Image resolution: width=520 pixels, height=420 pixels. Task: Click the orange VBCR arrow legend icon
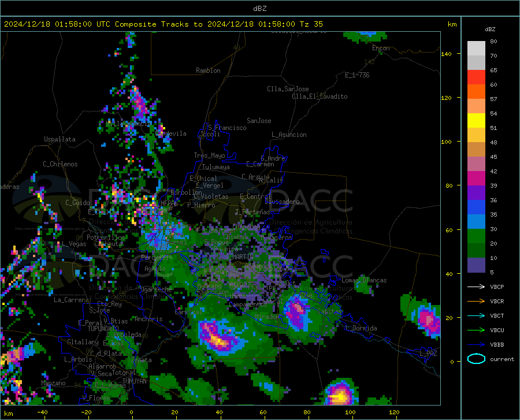tap(476, 302)
